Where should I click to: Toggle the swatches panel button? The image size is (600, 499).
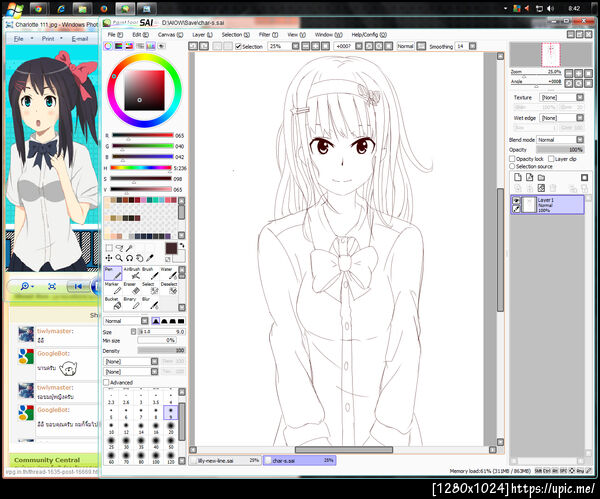point(151,46)
